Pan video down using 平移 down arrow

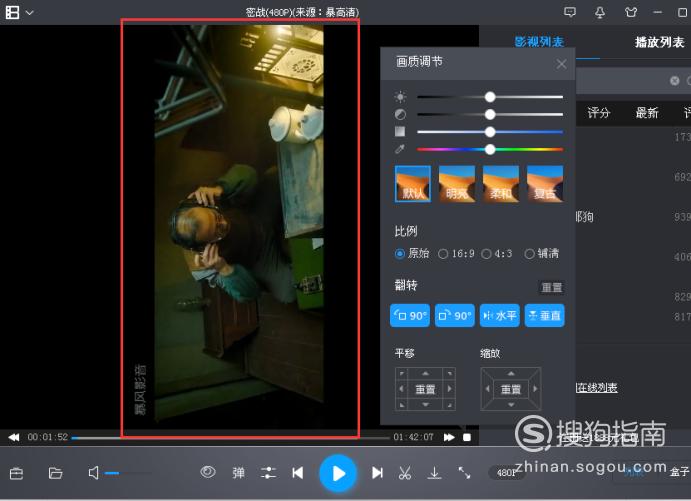click(x=425, y=405)
